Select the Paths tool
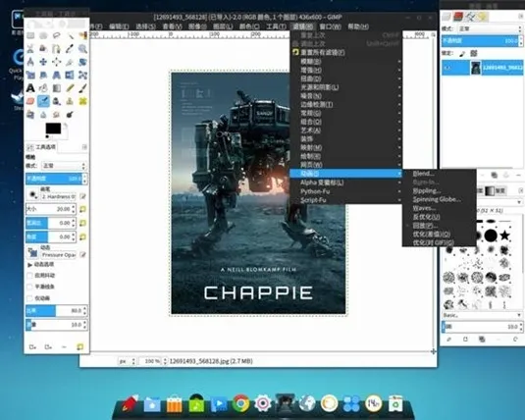 tap(56, 48)
